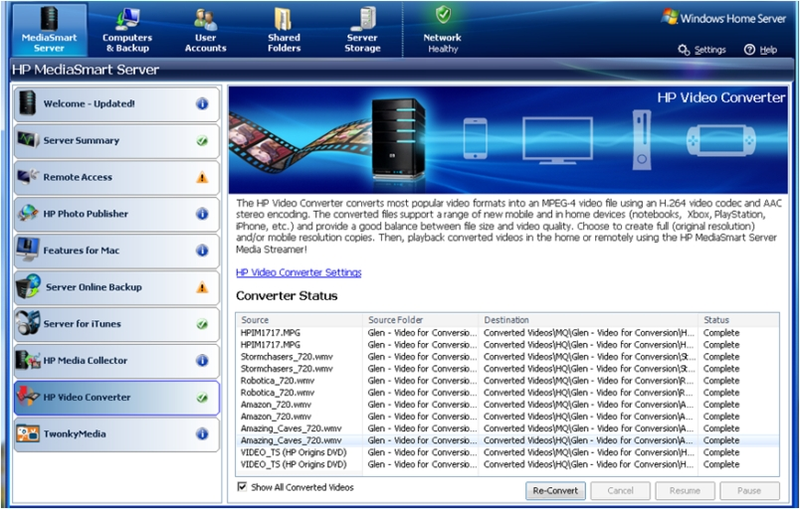Open Settings with the gear icon
This screenshot has height=509, width=800.
click(x=702, y=49)
